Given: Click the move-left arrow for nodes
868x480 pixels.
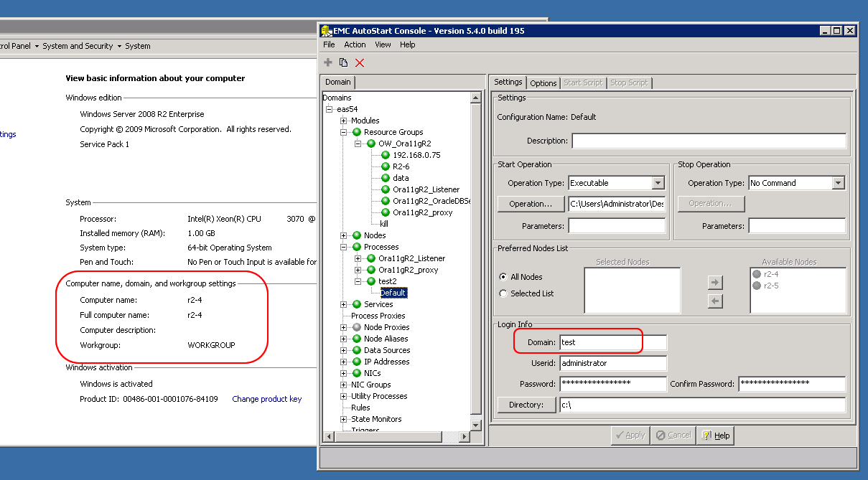Looking at the screenshot, I should click(x=715, y=301).
